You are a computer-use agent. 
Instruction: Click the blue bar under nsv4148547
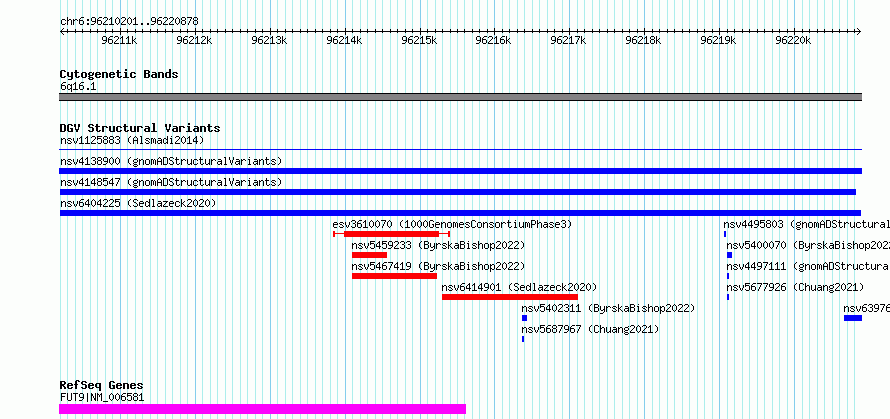[457, 192]
